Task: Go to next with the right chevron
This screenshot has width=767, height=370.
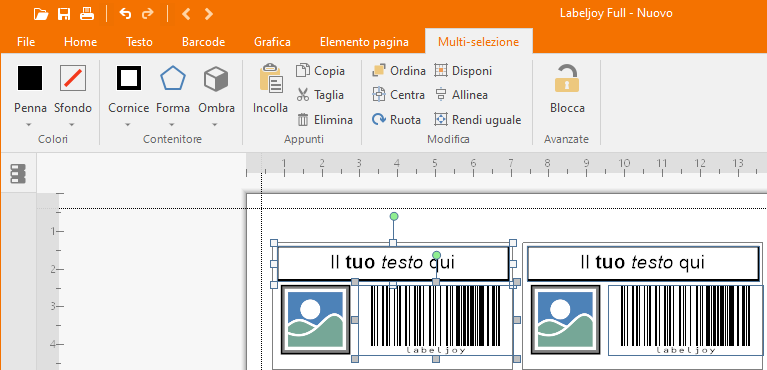Action: (x=208, y=14)
